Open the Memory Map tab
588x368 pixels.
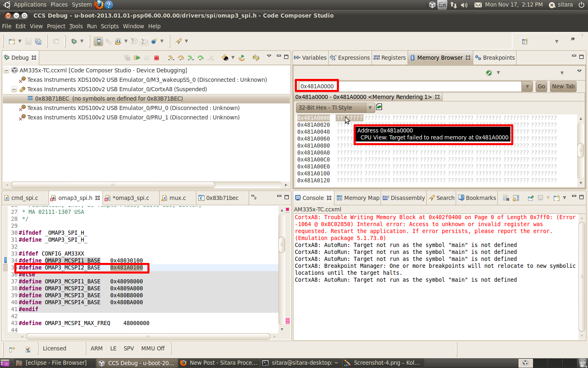click(358, 198)
